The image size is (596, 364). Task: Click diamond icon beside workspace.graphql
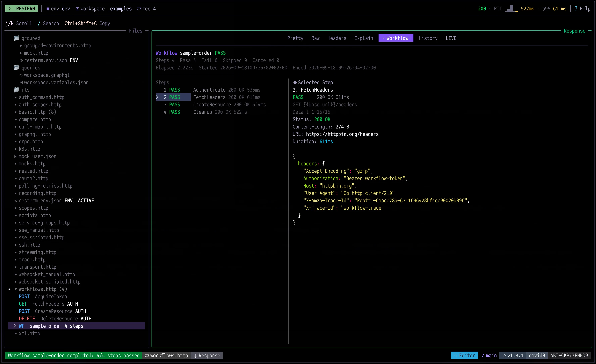coord(21,75)
